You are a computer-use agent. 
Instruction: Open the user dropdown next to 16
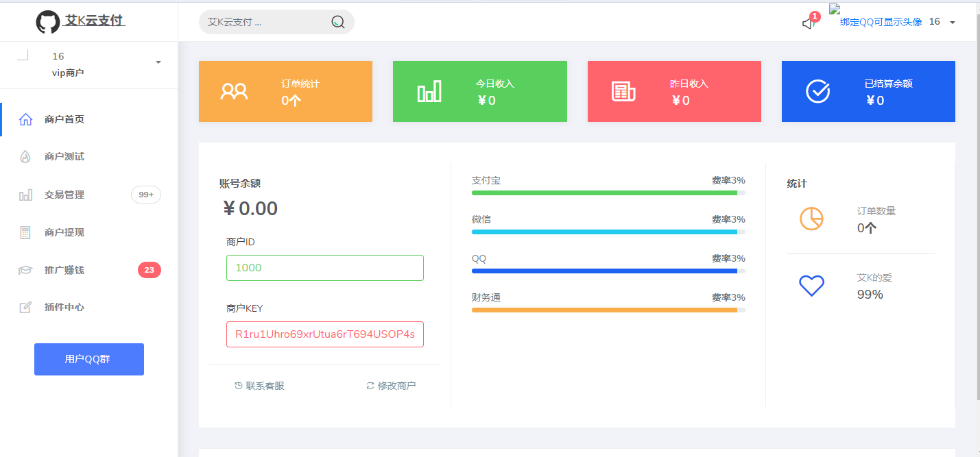point(951,21)
